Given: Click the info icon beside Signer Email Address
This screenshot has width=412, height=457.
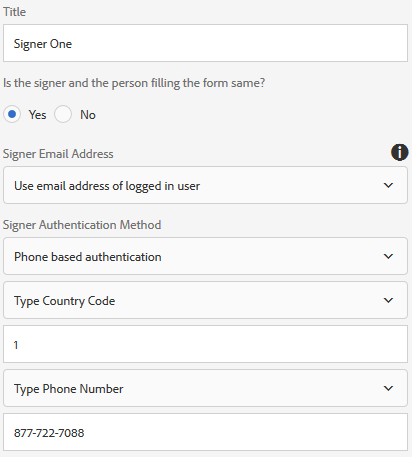Looking at the screenshot, I should pyautogui.click(x=399, y=152).
